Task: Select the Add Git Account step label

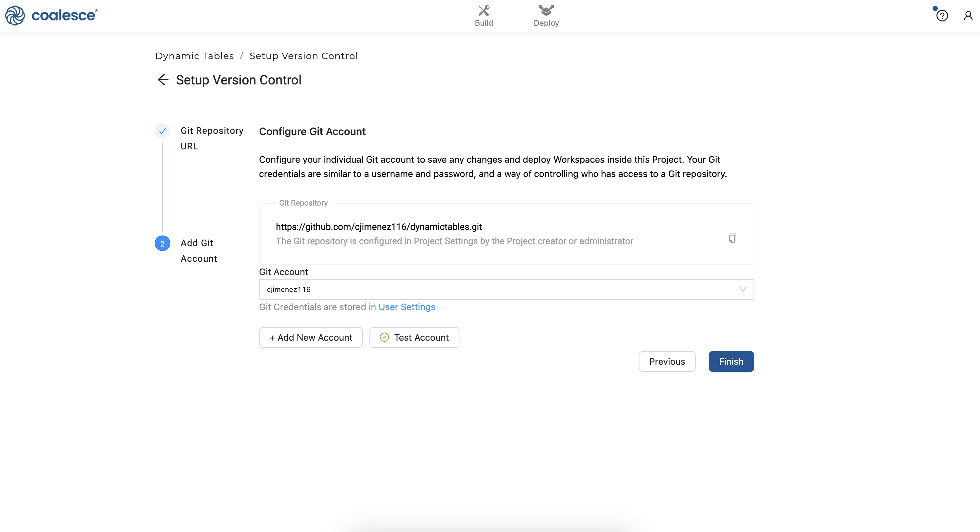Action: click(198, 251)
